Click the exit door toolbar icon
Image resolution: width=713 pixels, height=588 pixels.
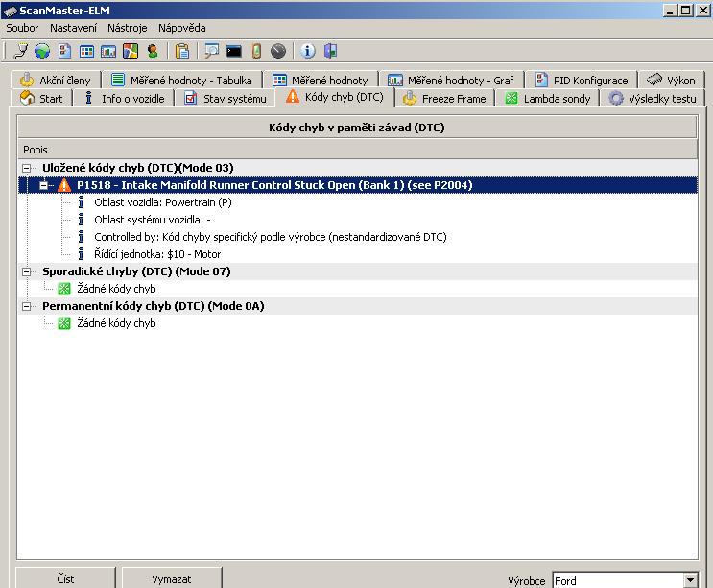point(330,51)
